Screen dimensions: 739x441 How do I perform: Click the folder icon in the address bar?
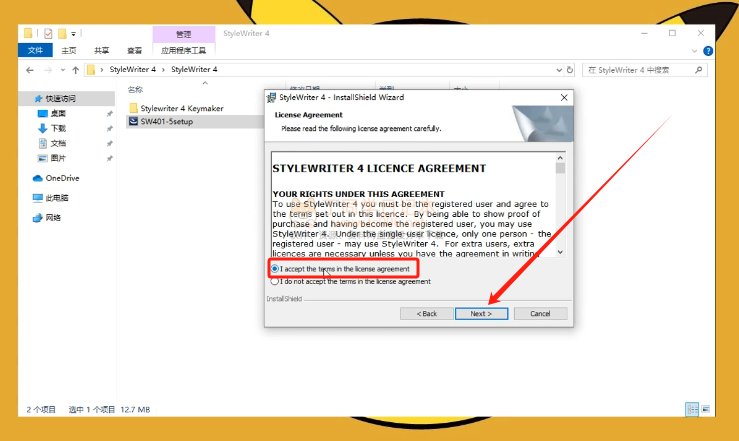[x=91, y=70]
